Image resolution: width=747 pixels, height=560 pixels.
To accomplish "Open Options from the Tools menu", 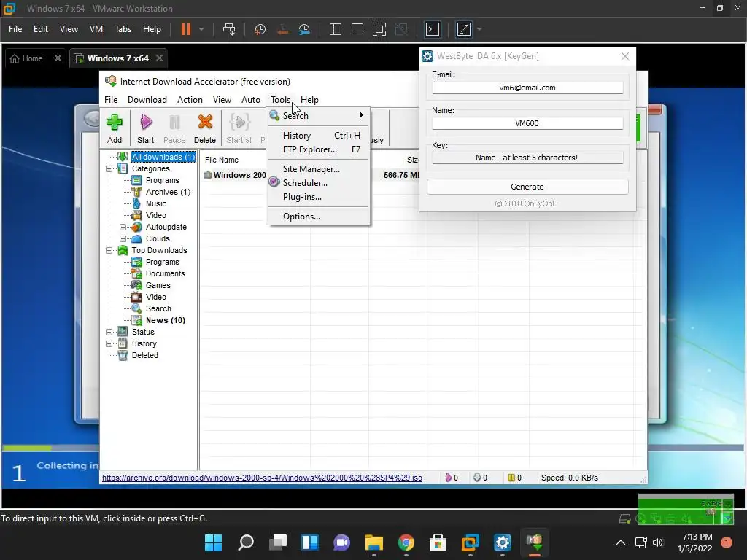I will click(318, 216).
